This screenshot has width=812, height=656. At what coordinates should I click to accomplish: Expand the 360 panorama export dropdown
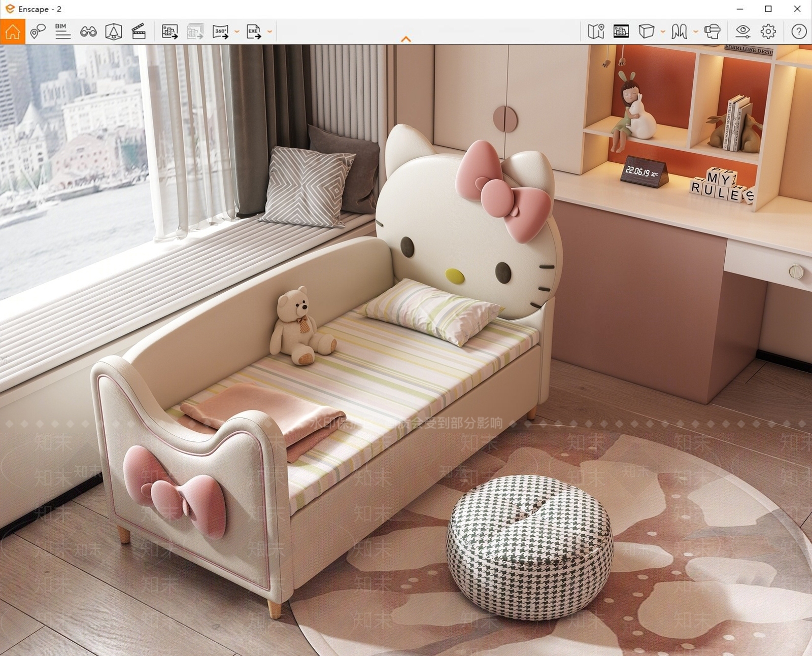click(x=236, y=31)
